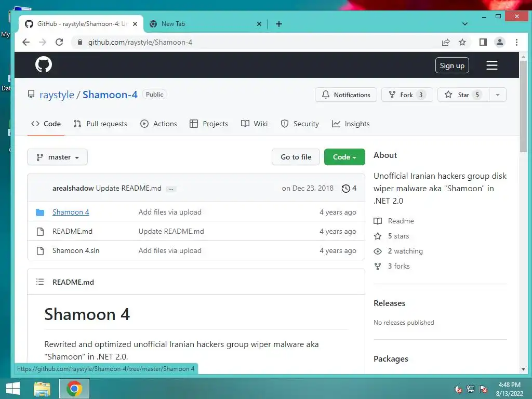
Task: Click the GitHub Octocat logo
Action: (x=44, y=64)
